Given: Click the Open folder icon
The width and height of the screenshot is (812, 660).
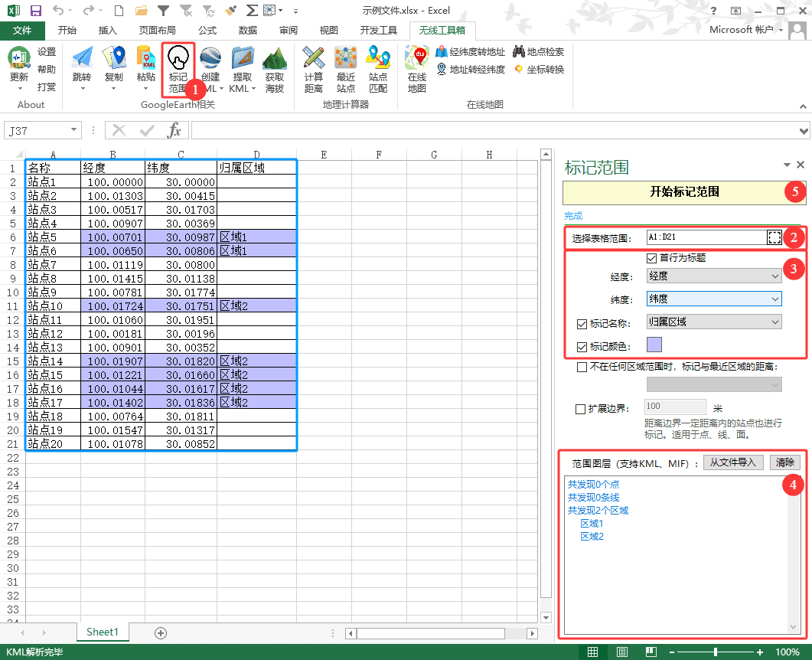Looking at the screenshot, I should (141, 11).
